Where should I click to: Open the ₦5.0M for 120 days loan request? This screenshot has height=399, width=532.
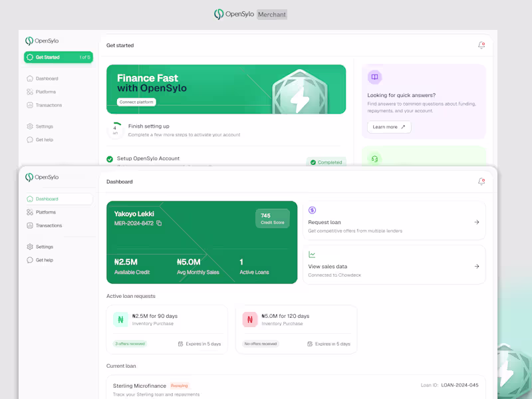pos(296,329)
